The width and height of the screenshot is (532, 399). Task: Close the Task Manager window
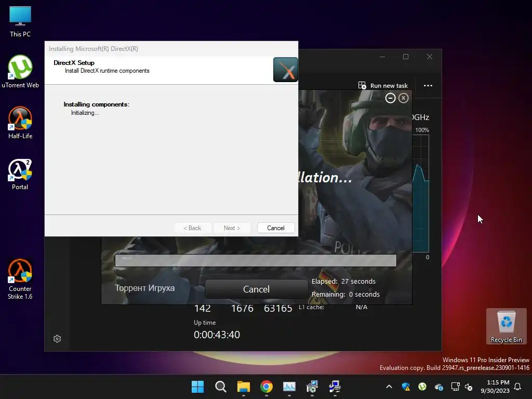pyautogui.click(x=430, y=57)
